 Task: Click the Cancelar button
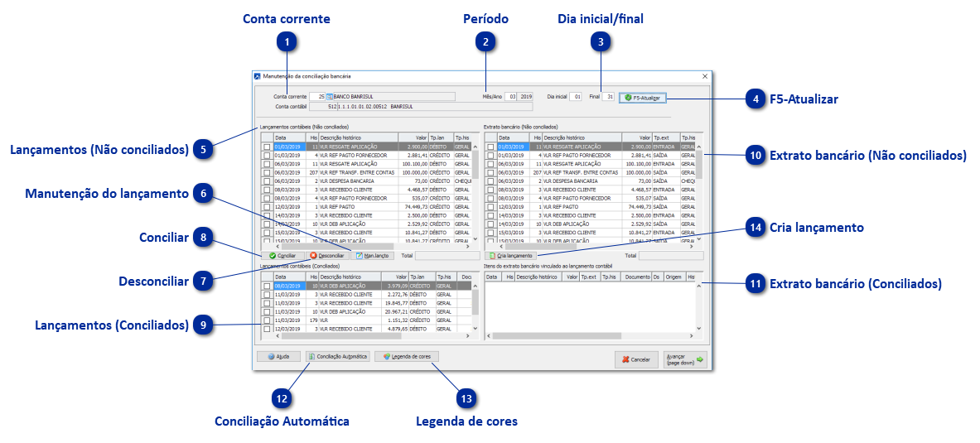click(x=636, y=359)
